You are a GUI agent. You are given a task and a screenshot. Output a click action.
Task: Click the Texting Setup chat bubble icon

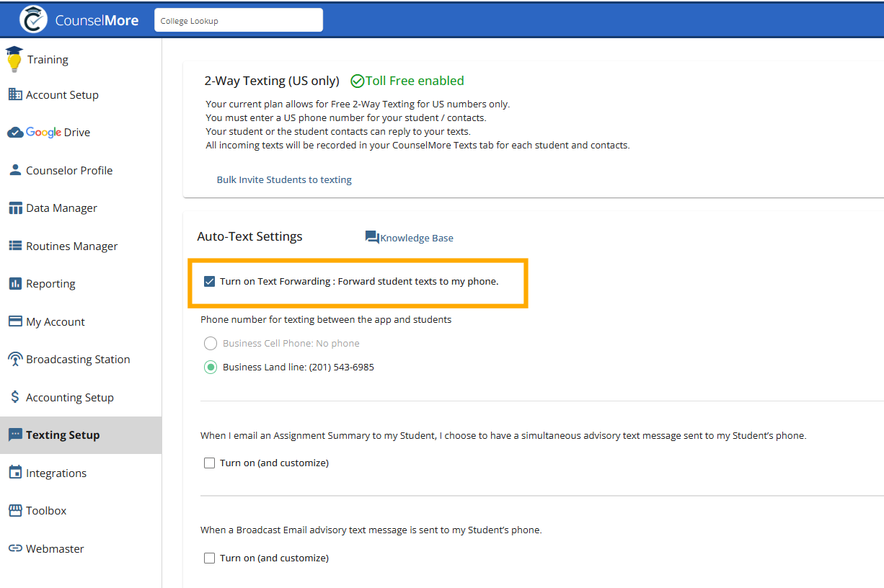[x=15, y=435]
